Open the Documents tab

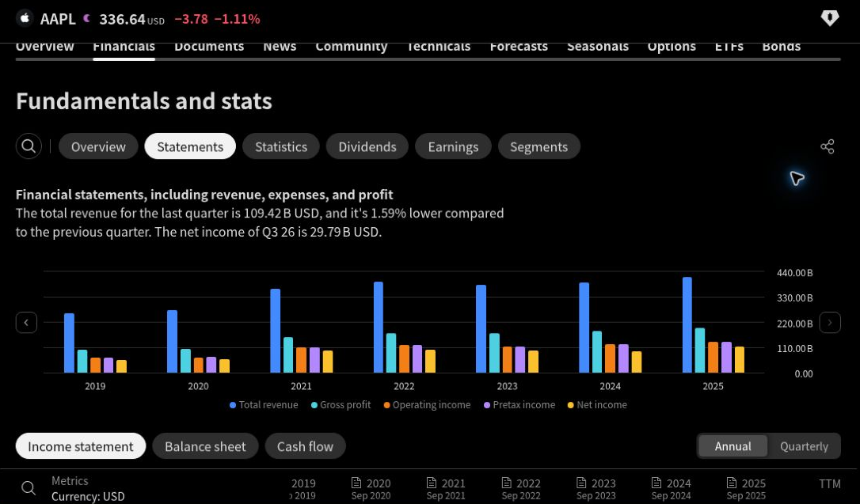coord(209,47)
